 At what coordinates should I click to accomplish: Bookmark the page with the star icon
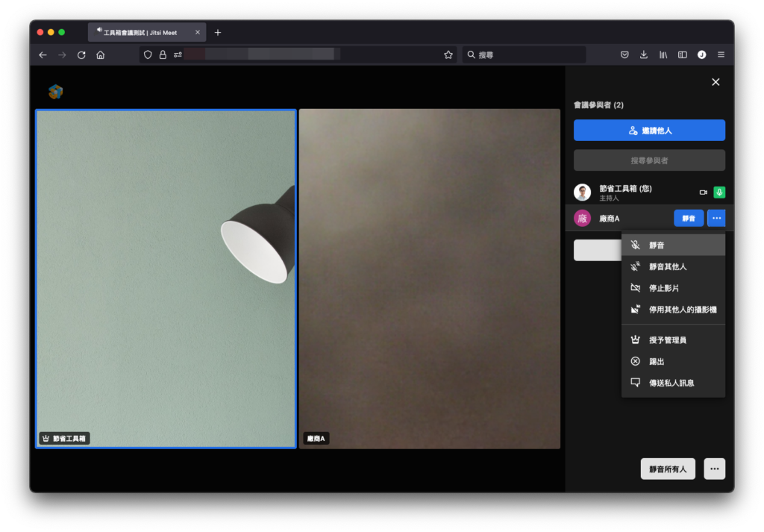pos(448,55)
